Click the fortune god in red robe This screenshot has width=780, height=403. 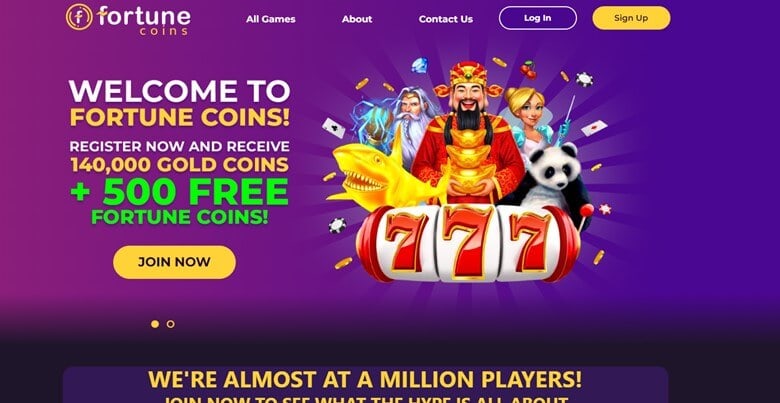click(468, 134)
